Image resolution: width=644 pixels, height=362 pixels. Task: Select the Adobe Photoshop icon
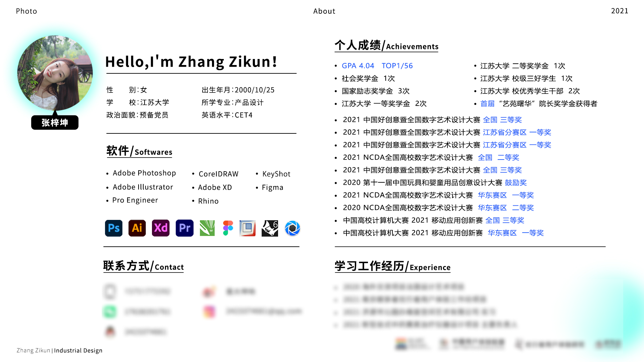tap(114, 228)
